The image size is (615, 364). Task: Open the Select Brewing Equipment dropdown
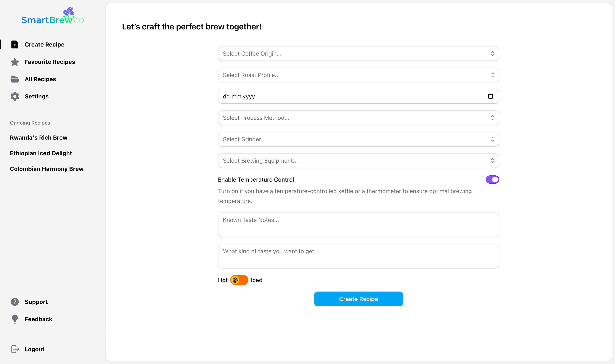(358, 160)
